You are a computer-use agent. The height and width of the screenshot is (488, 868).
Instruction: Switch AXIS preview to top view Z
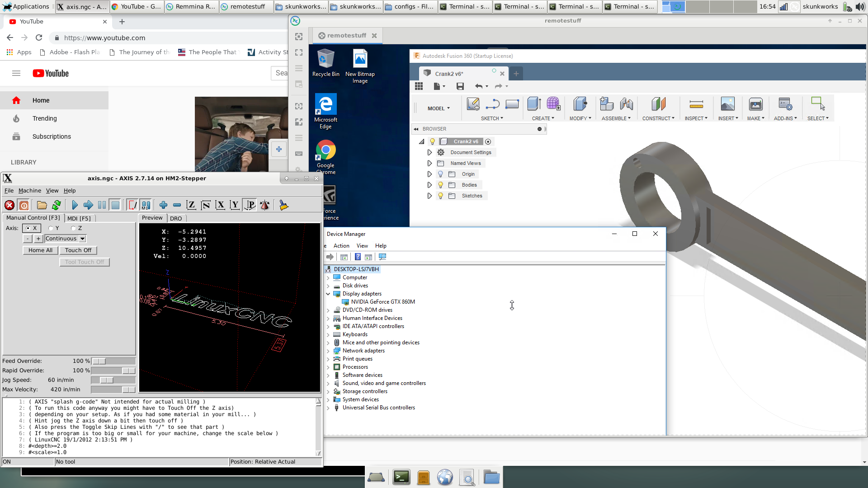[x=191, y=205]
